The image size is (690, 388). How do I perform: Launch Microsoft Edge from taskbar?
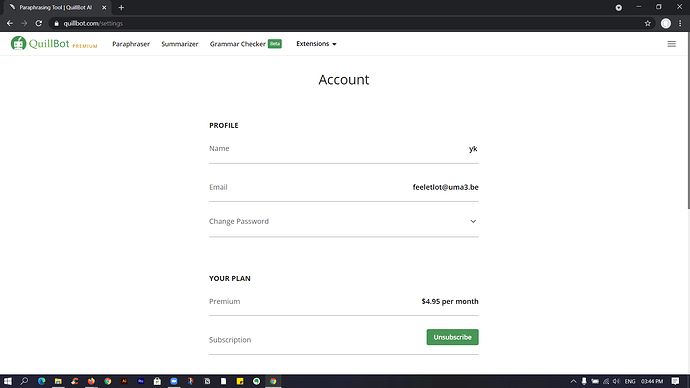point(41,381)
